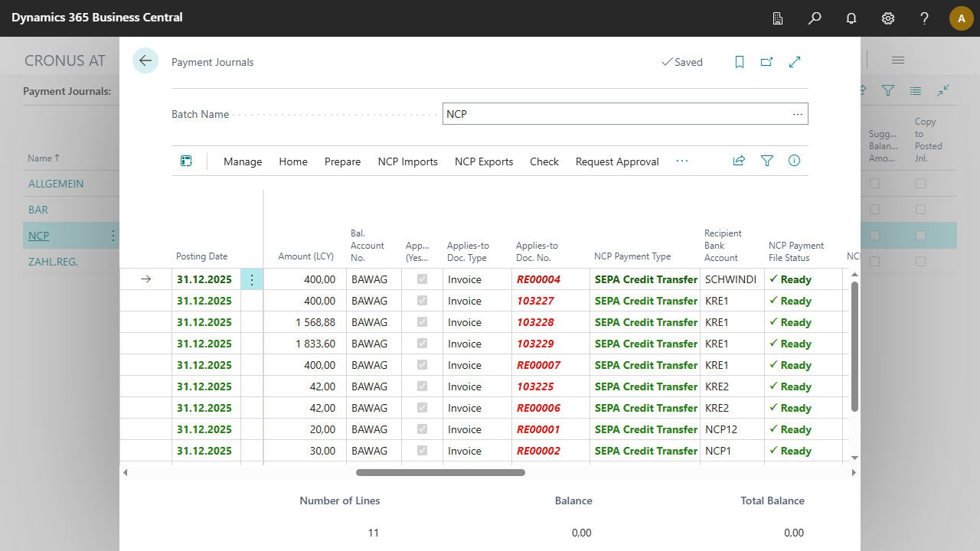Click the edit list icon in toolbar
The width and height of the screenshot is (980, 551).
[186, 161]
